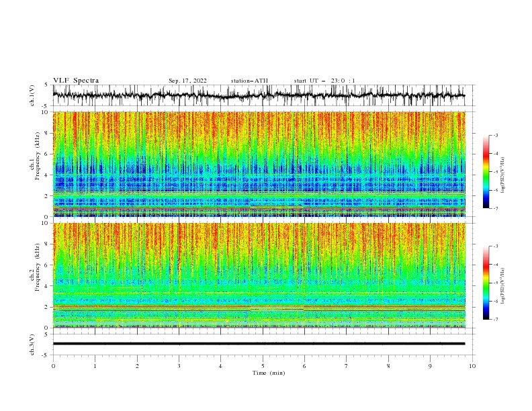Click the ch.1 PSD color bar
Image resolution: width=532 pixels, height=411 pixels.
pos(486,172)
